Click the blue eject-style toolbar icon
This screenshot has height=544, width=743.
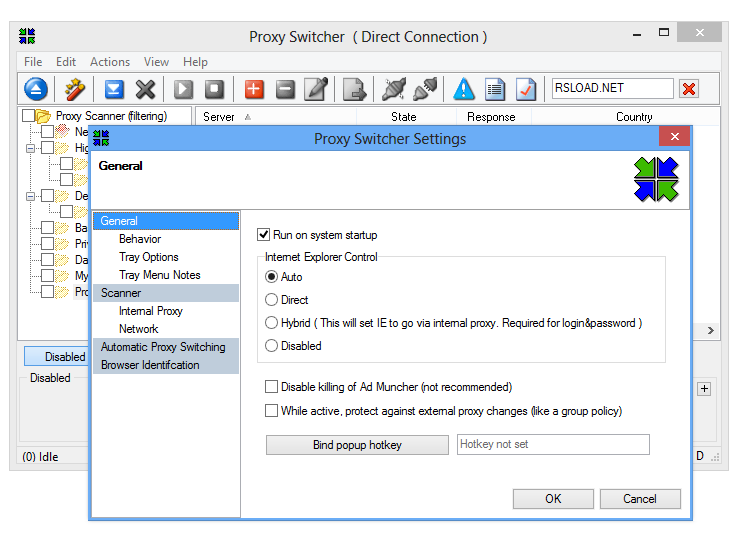click(x=36, y=89)
